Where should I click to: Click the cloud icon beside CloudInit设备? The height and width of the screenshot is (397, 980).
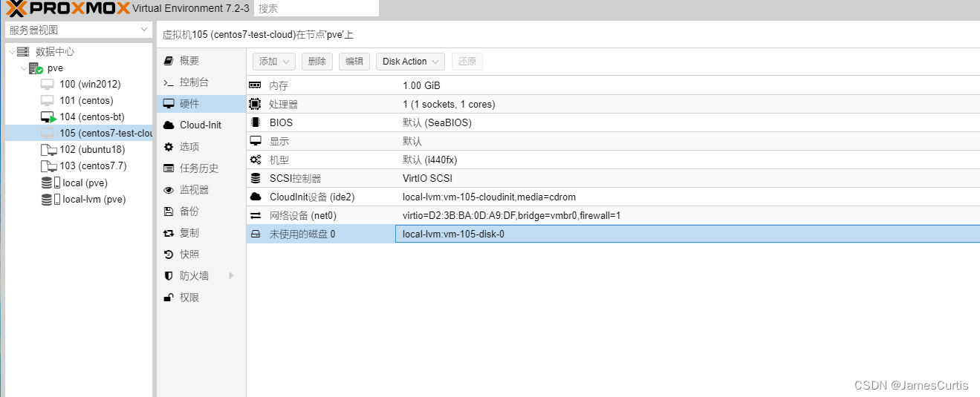point(256,197)
